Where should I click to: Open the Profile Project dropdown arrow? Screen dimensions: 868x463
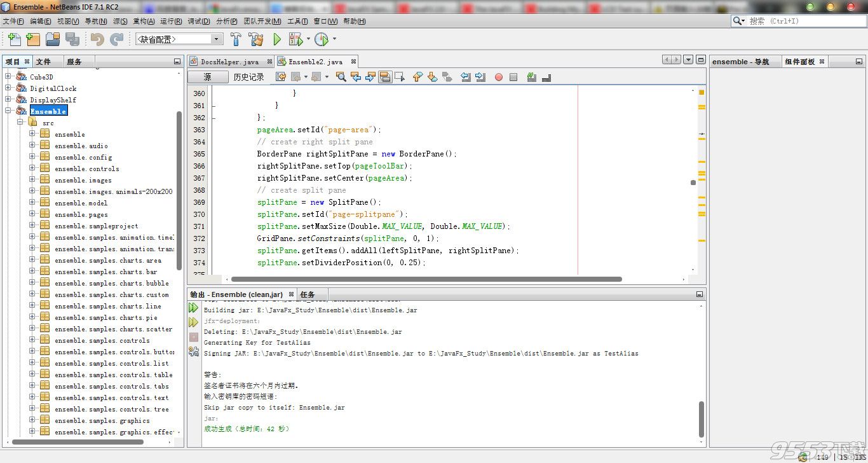click(x=334, y=39)
